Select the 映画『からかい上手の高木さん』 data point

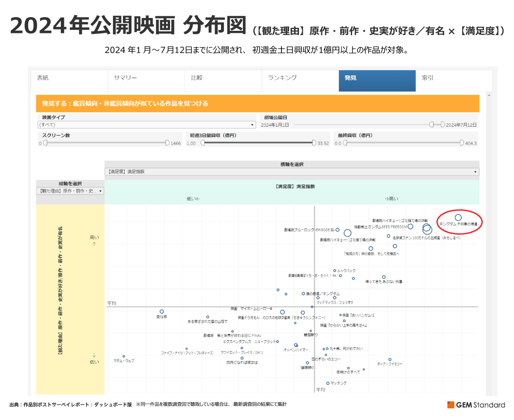[x=344, y=321]
